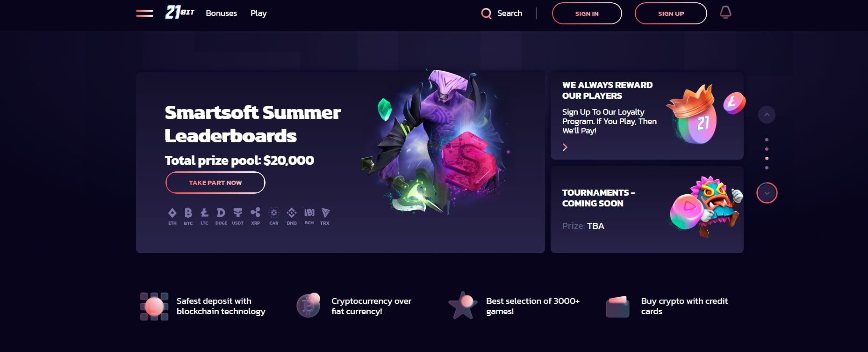Click the TAKE PART NOW button

tap(215, 183)
